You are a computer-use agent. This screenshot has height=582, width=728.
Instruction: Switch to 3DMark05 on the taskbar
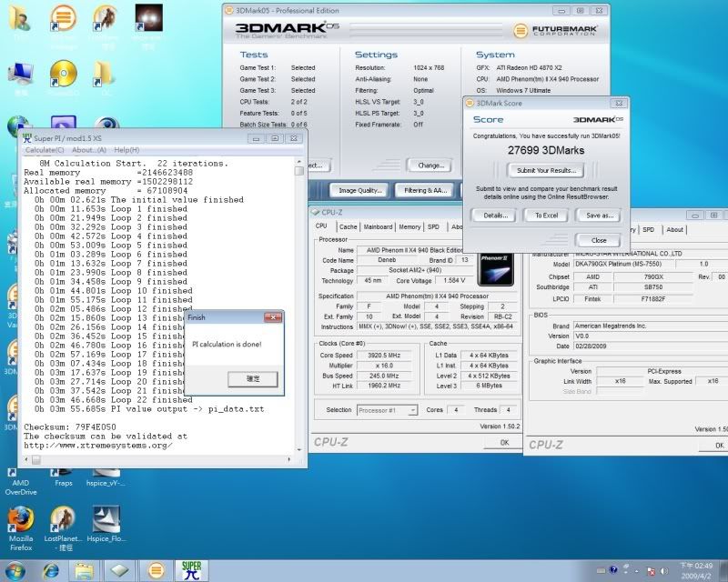pos(156,571)
